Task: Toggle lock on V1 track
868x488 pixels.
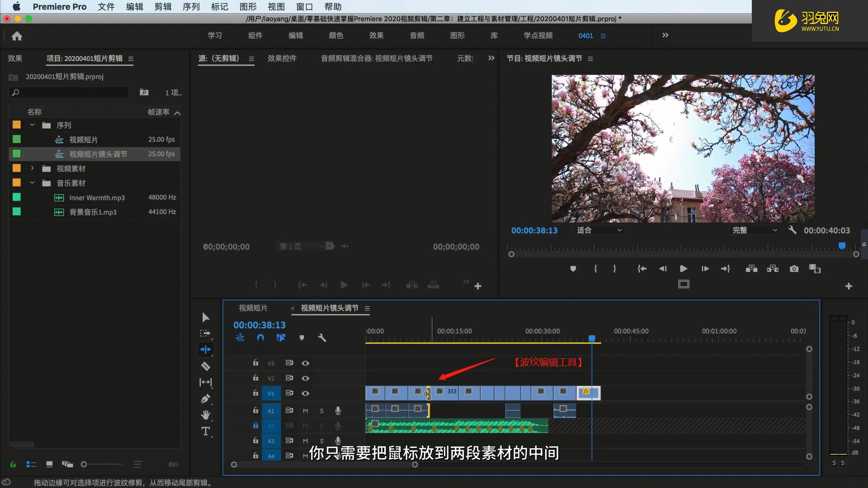Action: coord(255,393)
